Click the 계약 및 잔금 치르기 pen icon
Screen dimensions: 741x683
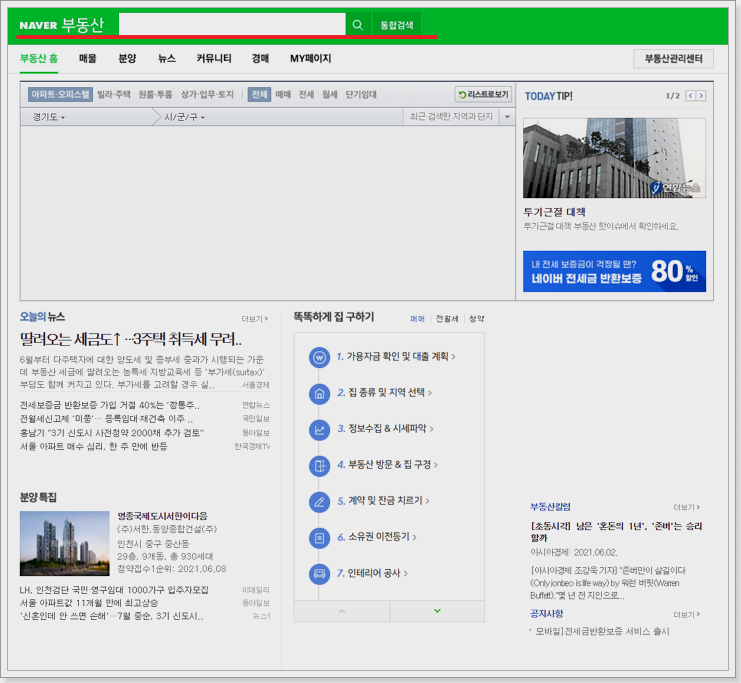click(x=319, y=501)
